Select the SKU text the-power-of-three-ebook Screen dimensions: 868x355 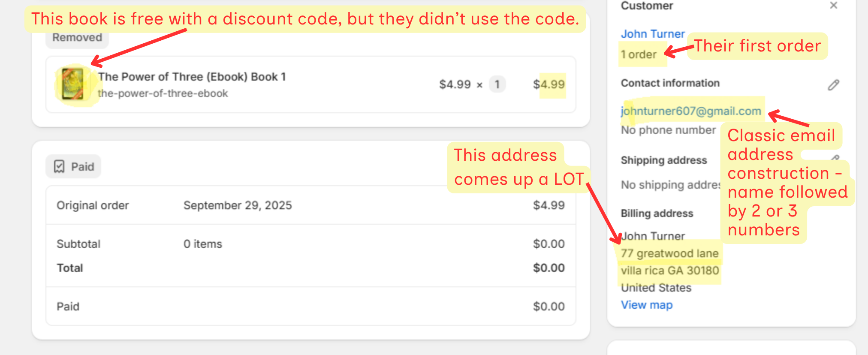(163, 93)
